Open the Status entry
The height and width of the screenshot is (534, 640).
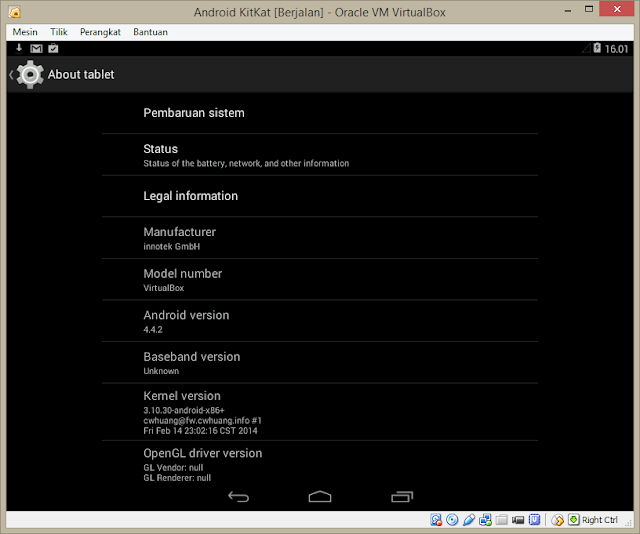pos(320,155)
